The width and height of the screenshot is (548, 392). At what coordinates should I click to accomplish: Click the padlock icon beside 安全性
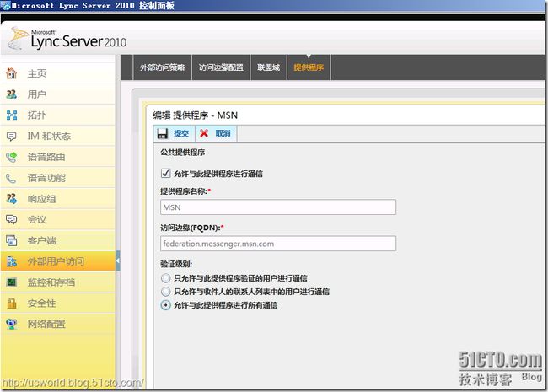(12, 303)
